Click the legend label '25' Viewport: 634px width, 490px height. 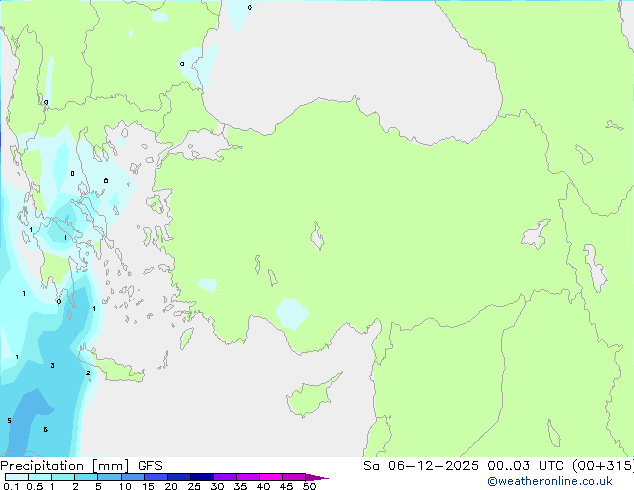click(x=194, y=486)
